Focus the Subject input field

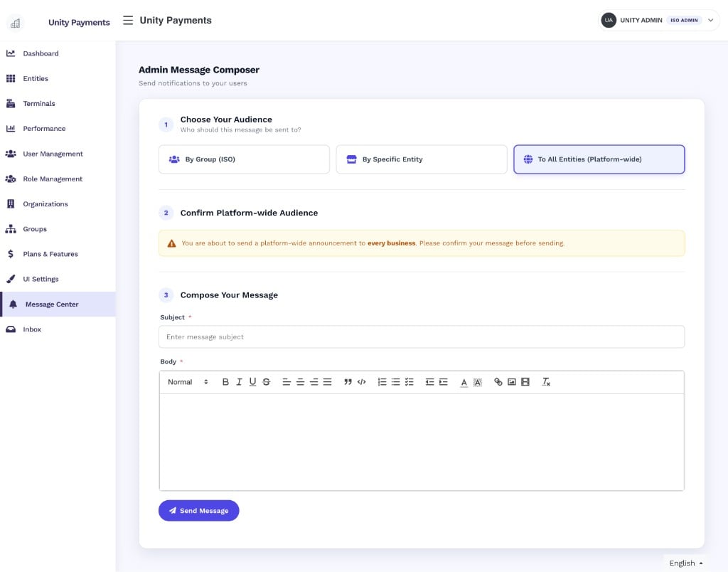click(x=422, y=337)
